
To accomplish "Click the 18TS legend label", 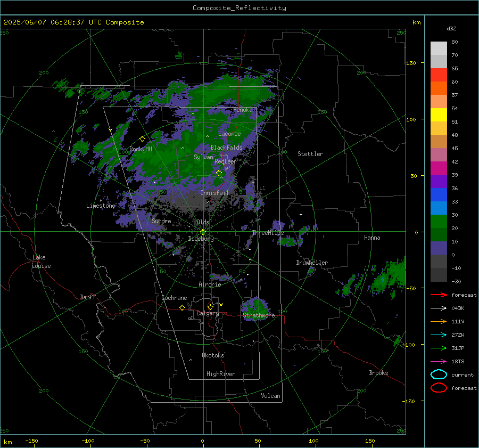I will pyautogui.click(x=458, y=362).
